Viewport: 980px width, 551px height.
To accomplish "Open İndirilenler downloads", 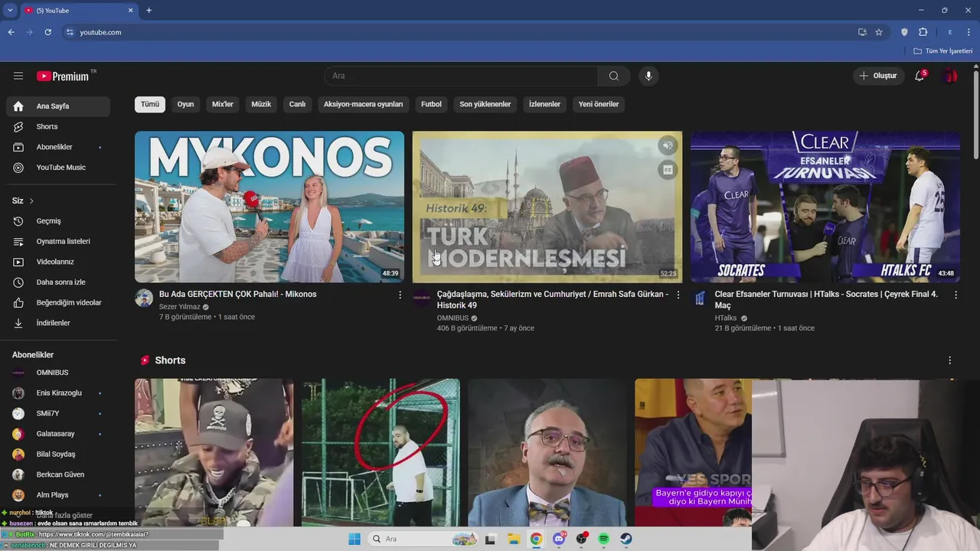I will tap(58, 323).
